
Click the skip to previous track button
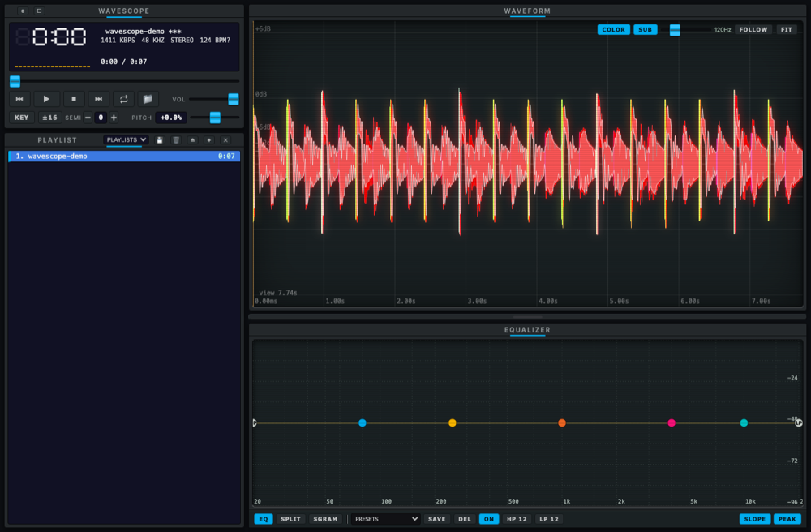(x=19, y=99)
